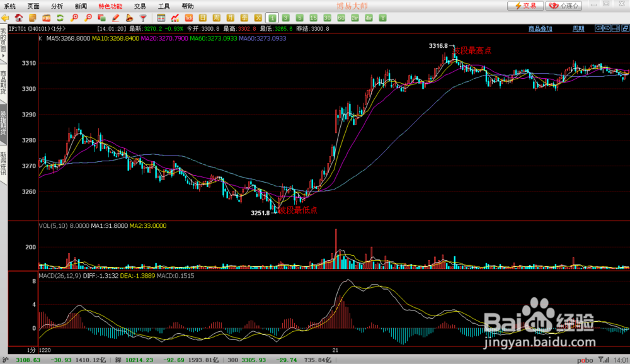Open the red funnel filter icon
Viewport: 630px width, 364px height.
coord(143,18)
